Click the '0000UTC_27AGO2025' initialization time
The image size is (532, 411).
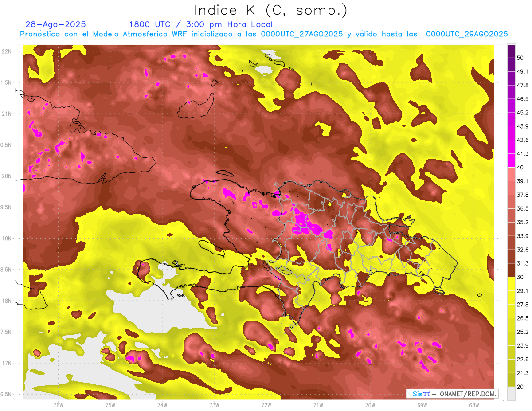point(301,34)
